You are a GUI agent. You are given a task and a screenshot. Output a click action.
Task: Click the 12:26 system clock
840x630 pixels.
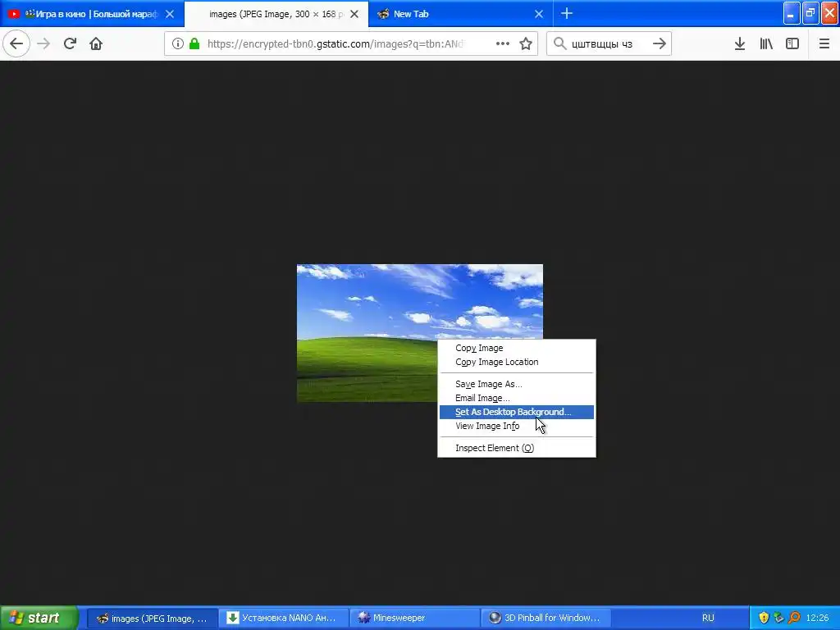817,618
